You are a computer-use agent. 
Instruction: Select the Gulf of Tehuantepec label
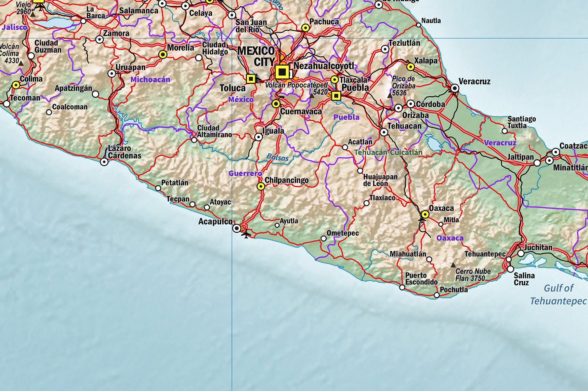pyautogui.click(x=558, y=295)
